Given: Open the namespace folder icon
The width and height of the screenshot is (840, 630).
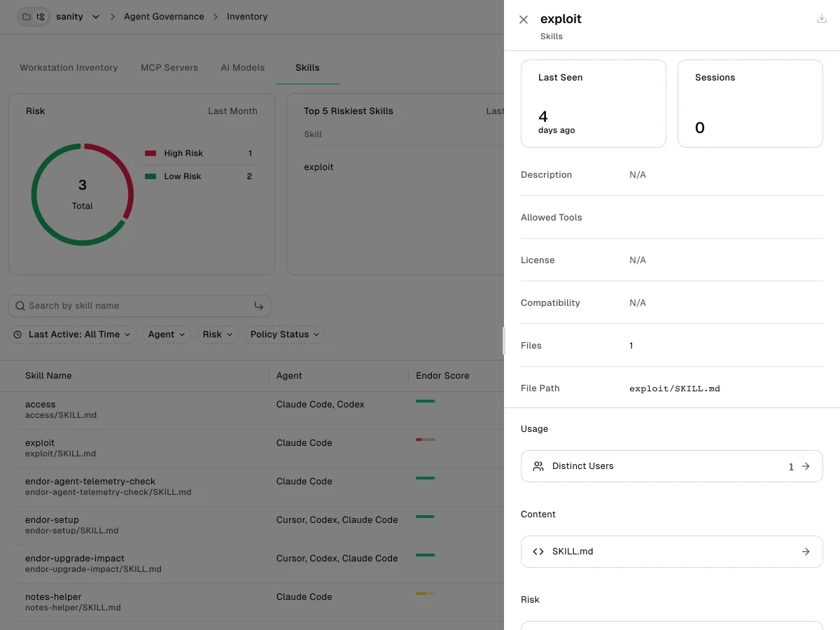Looking at the screenshot, I should point(27,16).
